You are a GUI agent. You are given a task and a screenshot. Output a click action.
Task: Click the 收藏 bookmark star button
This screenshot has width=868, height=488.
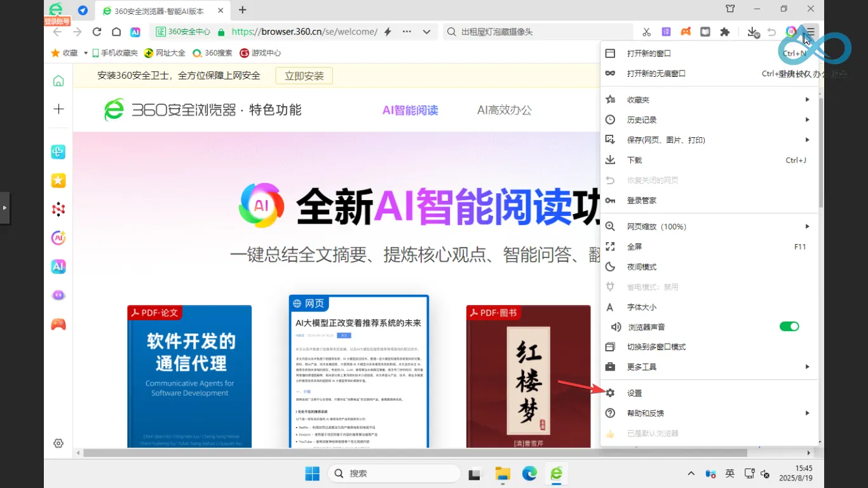coord(64,53)
